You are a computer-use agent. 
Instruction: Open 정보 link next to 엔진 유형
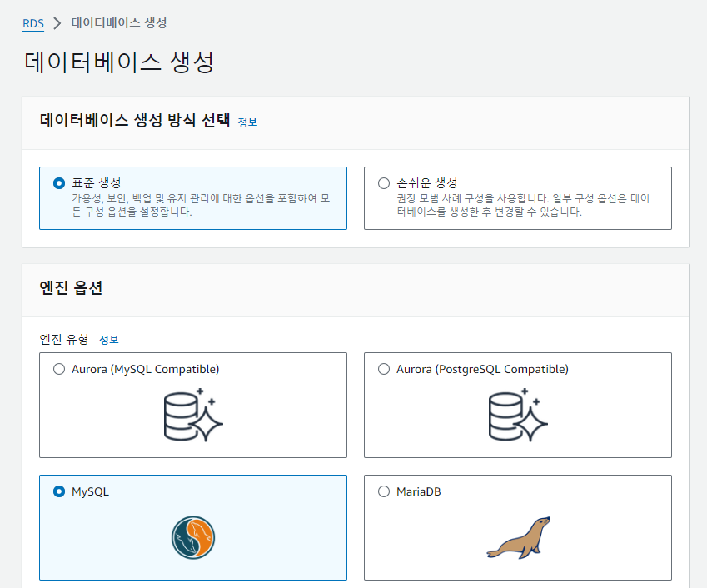108,340
